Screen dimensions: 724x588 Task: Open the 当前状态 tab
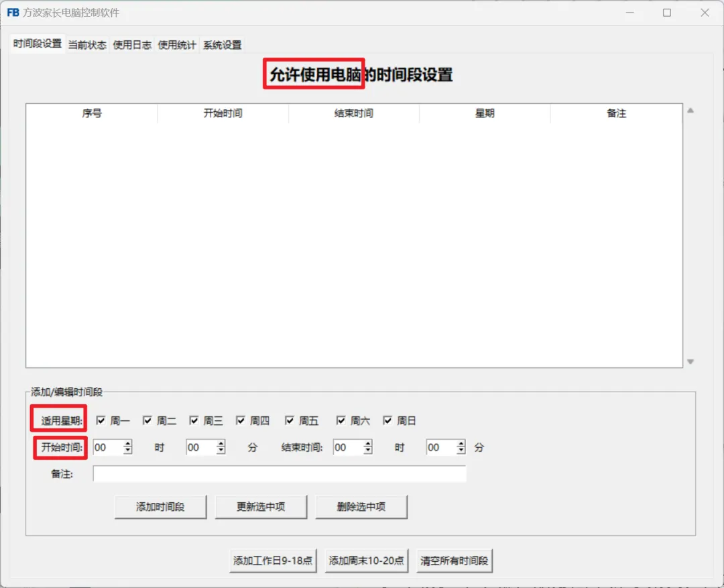(x=87, y=45)
